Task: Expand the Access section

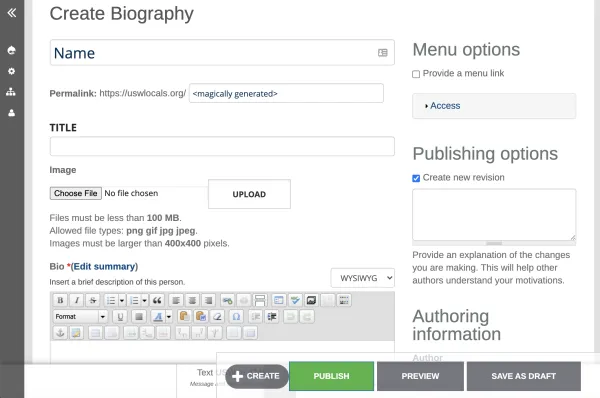Action: click(x=445, y=106)
